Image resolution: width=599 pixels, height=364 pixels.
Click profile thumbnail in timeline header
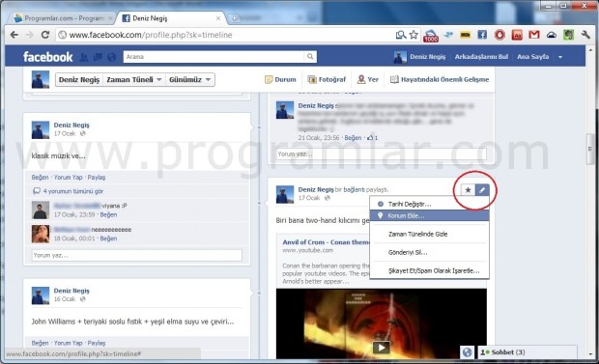(x=41, y=79)
